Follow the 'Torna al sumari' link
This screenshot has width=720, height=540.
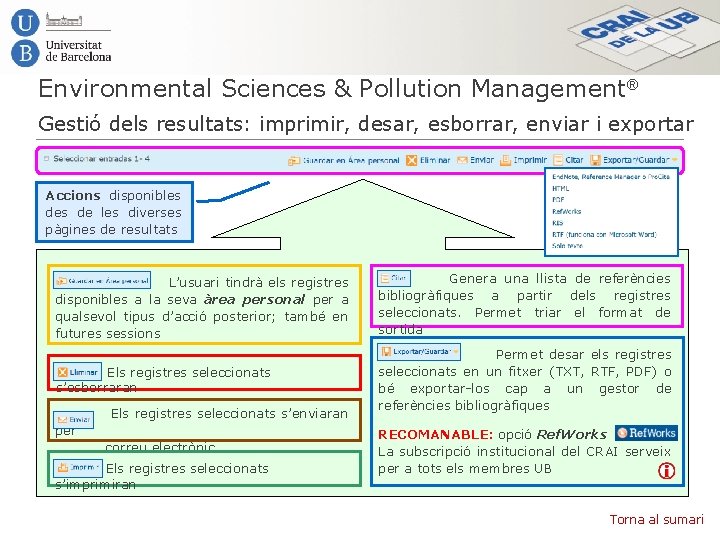[x=656, y=519]
